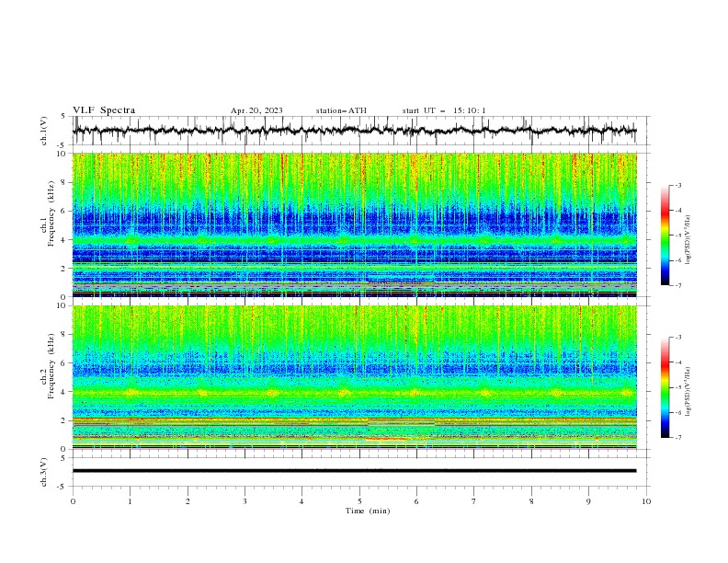Click the 'VLF Spectra' title text
The width and height of the screenshot is (728, 563).
coord(104,110)
